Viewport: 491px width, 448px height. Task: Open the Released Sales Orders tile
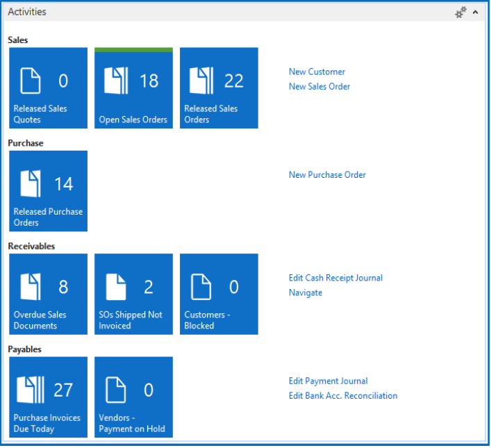pos(219,88)
